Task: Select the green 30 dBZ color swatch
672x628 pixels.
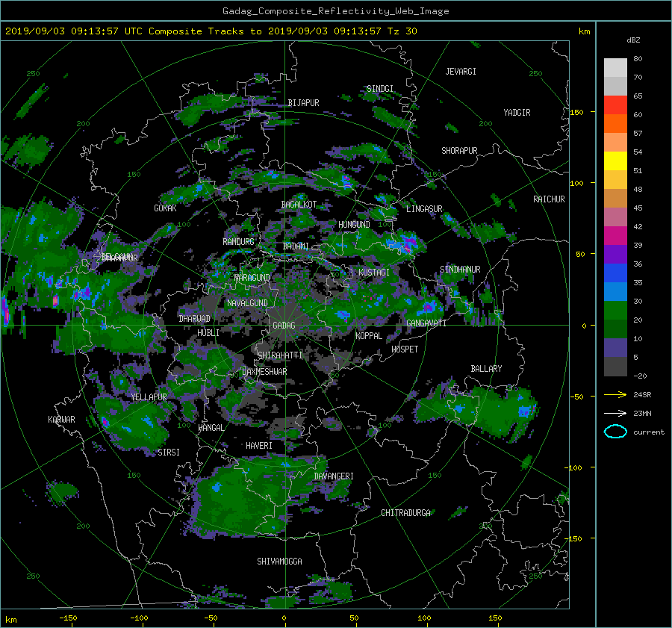Action: pyautogui.click(x=615, y=311)
